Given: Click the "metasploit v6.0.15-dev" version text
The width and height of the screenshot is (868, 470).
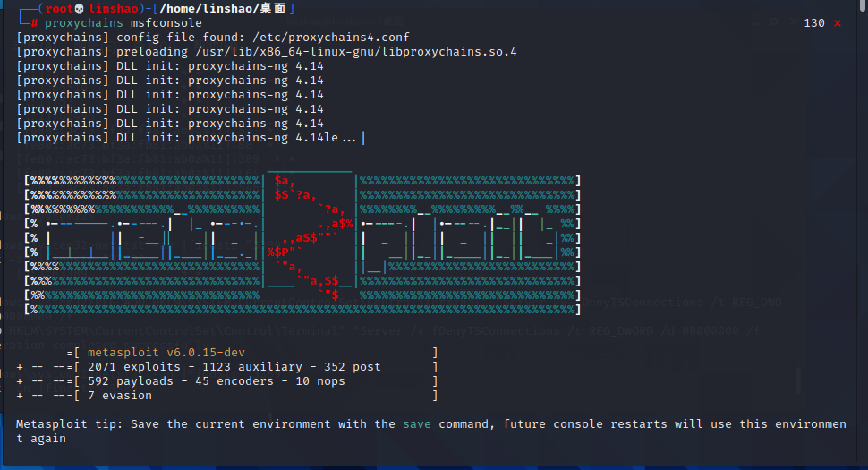Looking at the screenshot, I should coord(166,353).
